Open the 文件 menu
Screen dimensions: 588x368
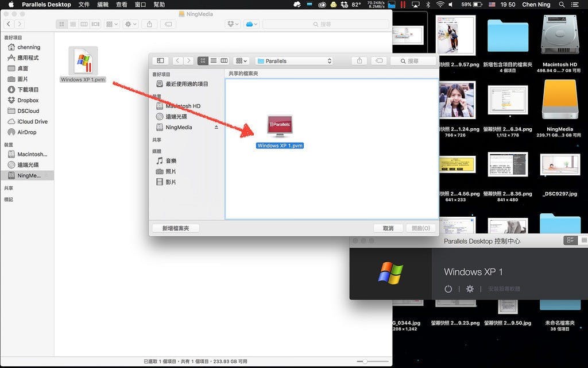click(x=84, y=5)
